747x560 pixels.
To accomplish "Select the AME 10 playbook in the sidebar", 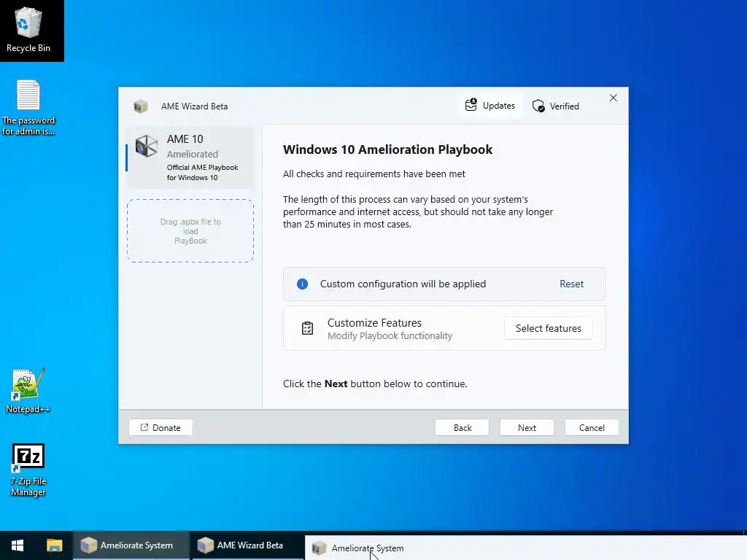I will click(190, 157).
